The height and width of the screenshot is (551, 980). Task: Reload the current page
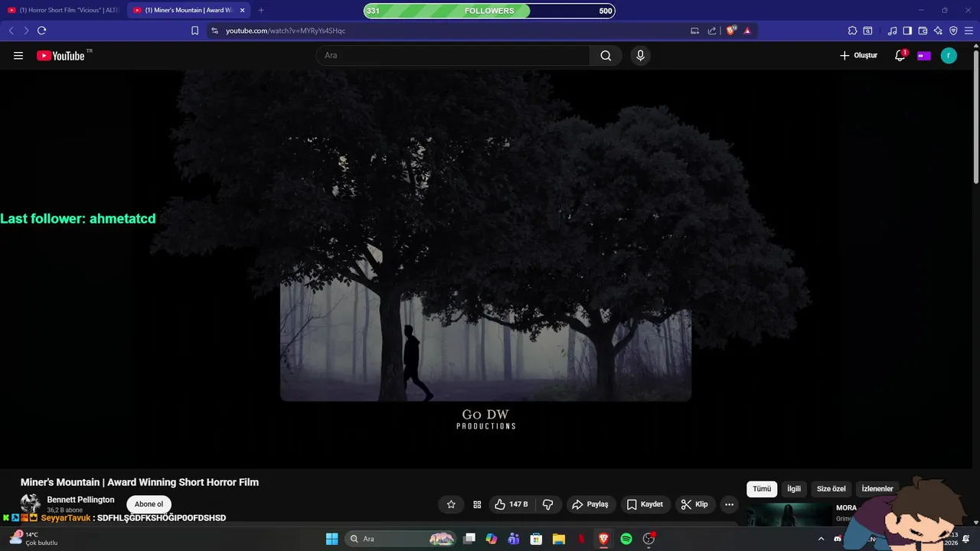click(x=41, y=31)
